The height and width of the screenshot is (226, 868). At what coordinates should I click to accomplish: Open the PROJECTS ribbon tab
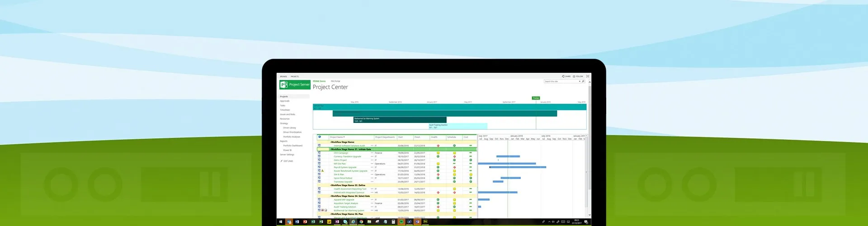(x=295, y=76)
